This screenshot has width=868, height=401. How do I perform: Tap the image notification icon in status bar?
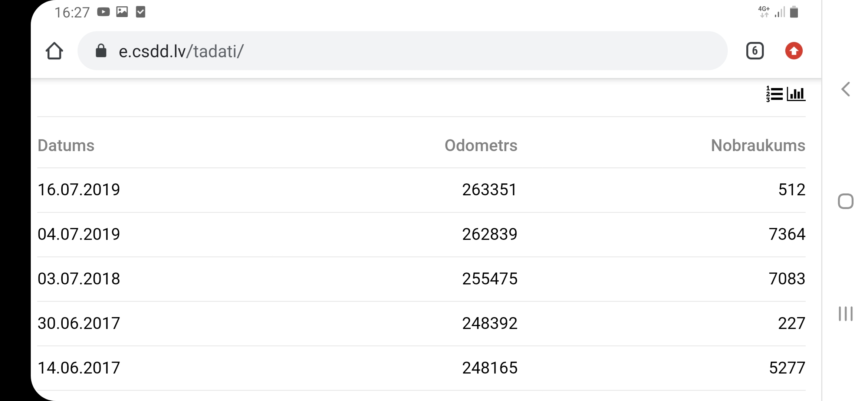pos(122,12)
